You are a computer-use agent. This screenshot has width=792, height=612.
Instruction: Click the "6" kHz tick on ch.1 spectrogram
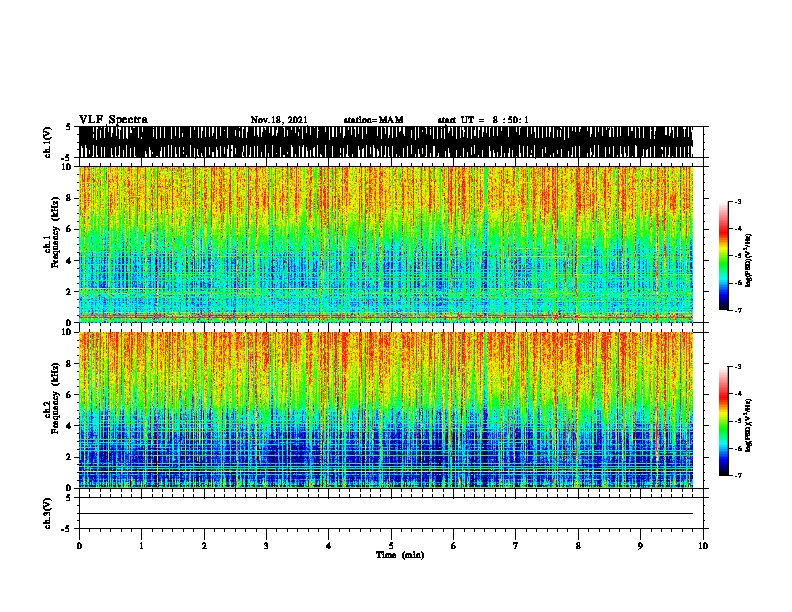pyautogui.click(x=70, y=229)
